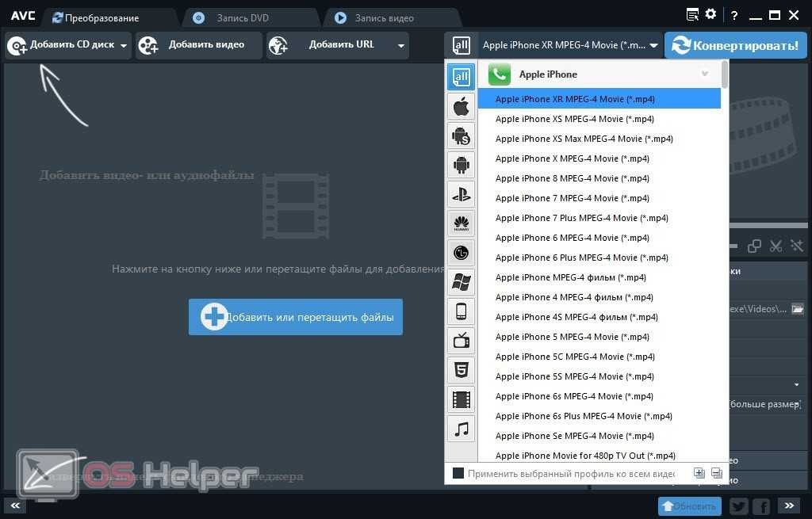This screenshot has height=519, width=812.
Task: Switch to the Запись видео tab
Action: (x=384, y=17)
